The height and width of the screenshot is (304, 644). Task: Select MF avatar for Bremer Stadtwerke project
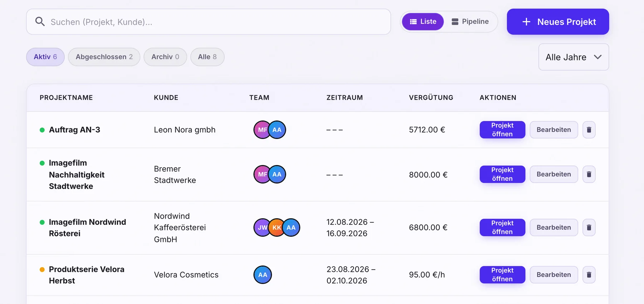click(x=262, y=174)
